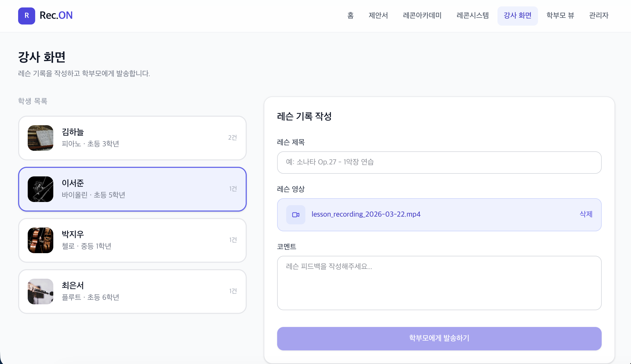Open the 레콘시스템 navigation item
Screen dimensions: 631x364
(x=472, y=15)
